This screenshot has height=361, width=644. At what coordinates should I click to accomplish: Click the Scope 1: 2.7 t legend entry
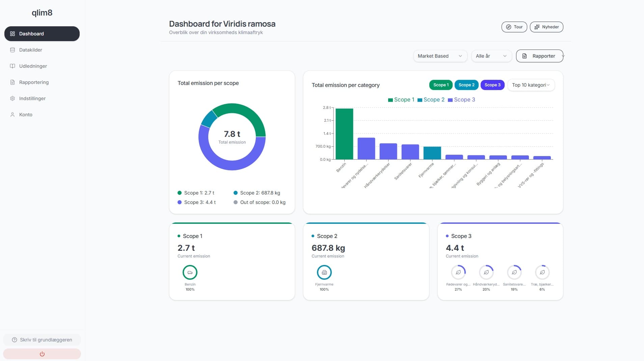(x=196, y=193)
